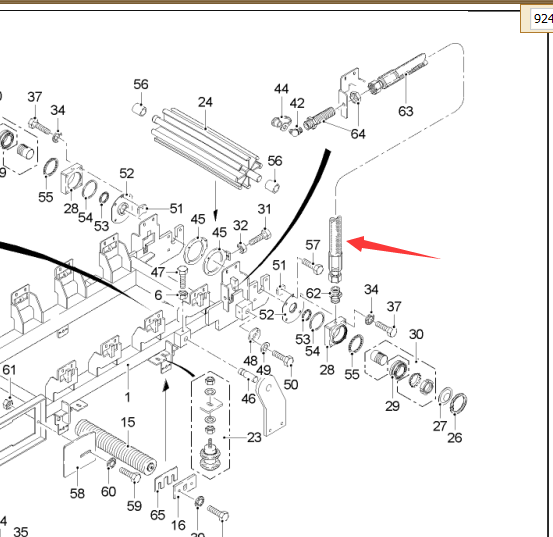
Task: Select number label 1 on the frame
Action: [x=128, y=398]
